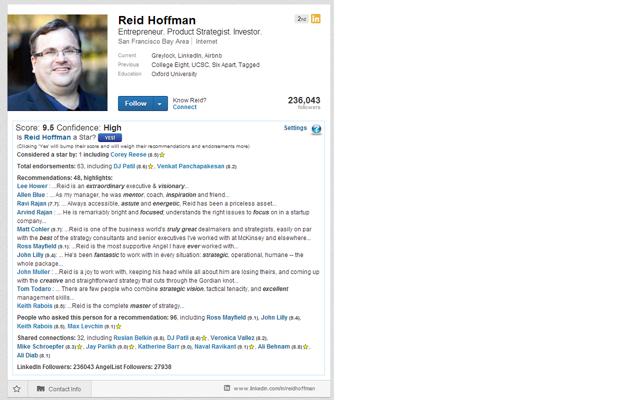Expand the Follow button dropdown arrow
The width and height of the screenshot is (640, 400).
click(159, 103)
